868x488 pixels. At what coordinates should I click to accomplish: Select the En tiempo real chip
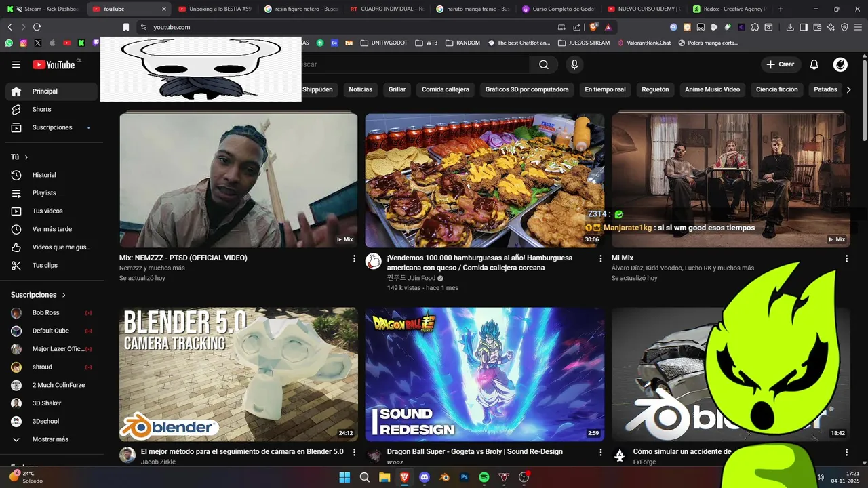[605, 89]
